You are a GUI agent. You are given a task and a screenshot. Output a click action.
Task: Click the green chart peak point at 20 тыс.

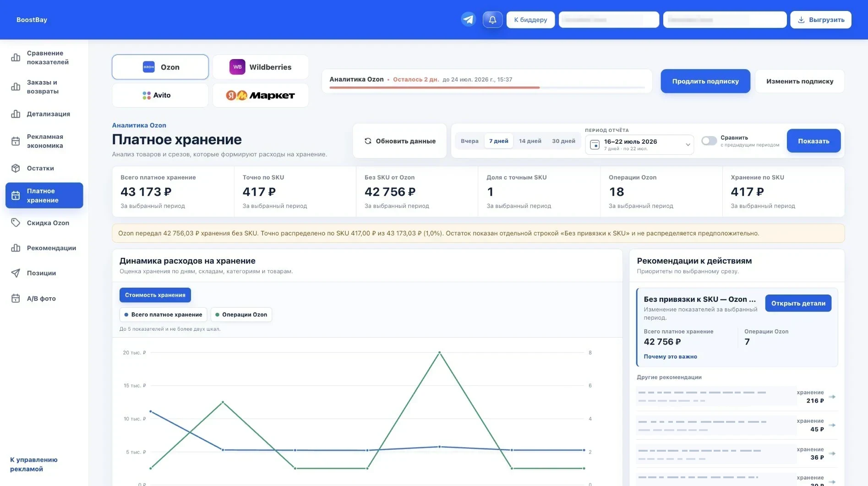pyautogui.click(x=439, y=353)
